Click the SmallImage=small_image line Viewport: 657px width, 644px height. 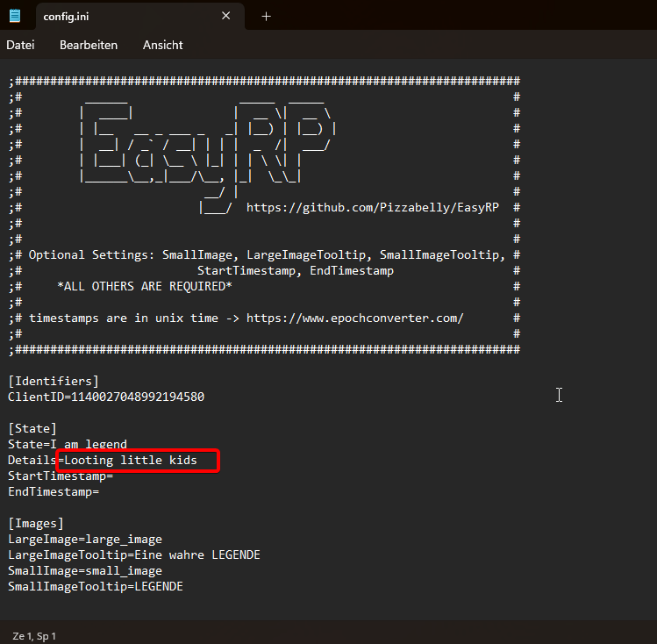click(x=85, y=571)
